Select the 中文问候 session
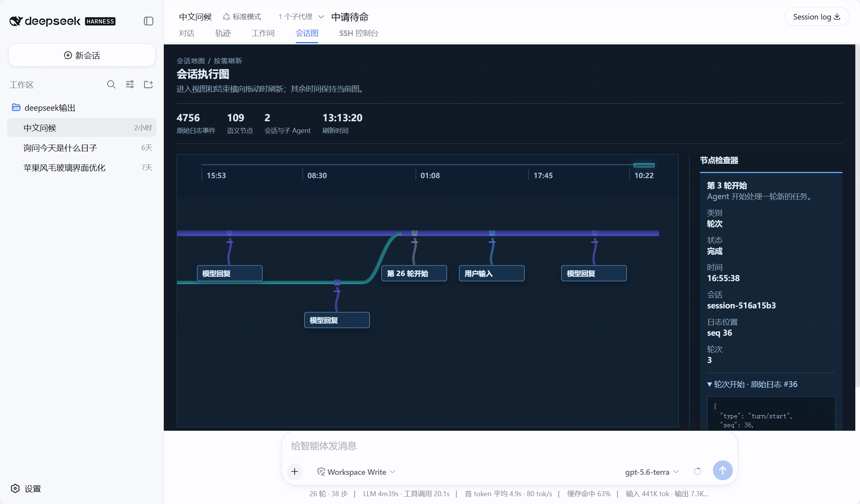The image size is (860, 504). (x=82, y=128)
